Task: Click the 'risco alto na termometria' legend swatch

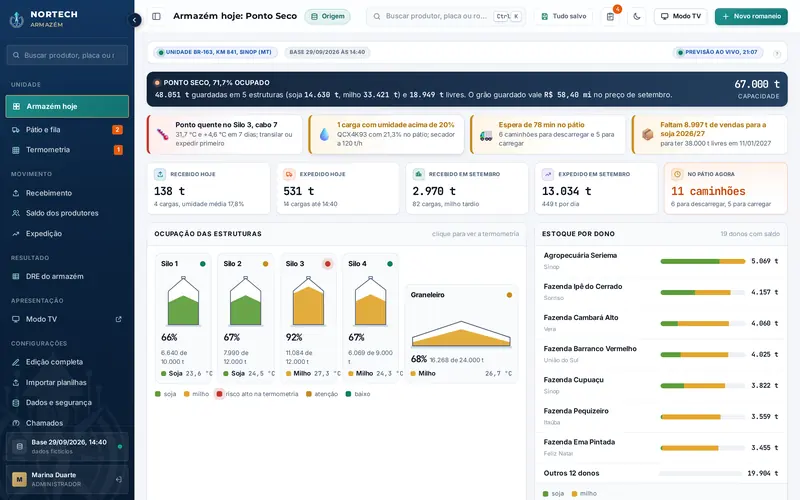Action: [x=219, y=394]
